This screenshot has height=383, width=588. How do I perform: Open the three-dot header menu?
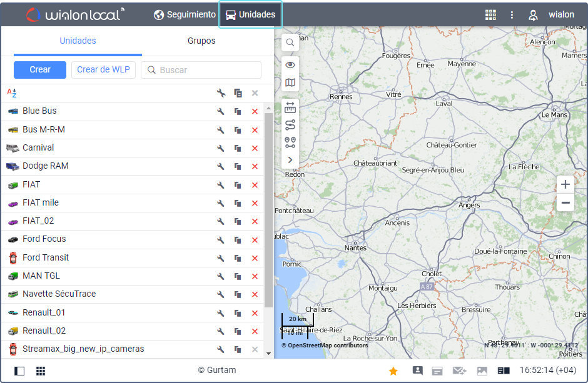click(512, 15)
